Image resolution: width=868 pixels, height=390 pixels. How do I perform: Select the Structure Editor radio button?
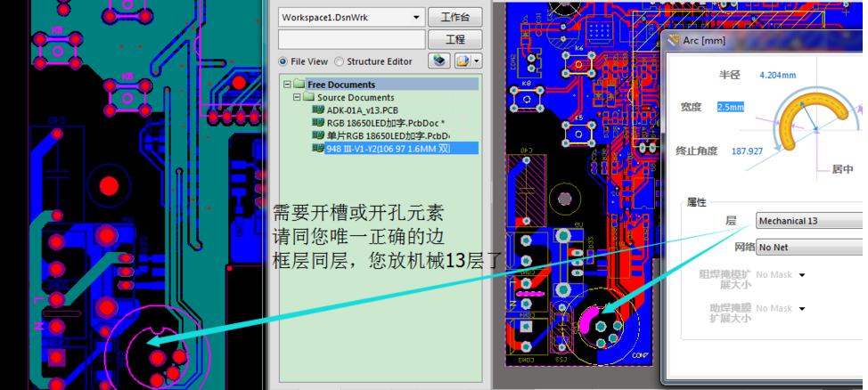(340, 61)
